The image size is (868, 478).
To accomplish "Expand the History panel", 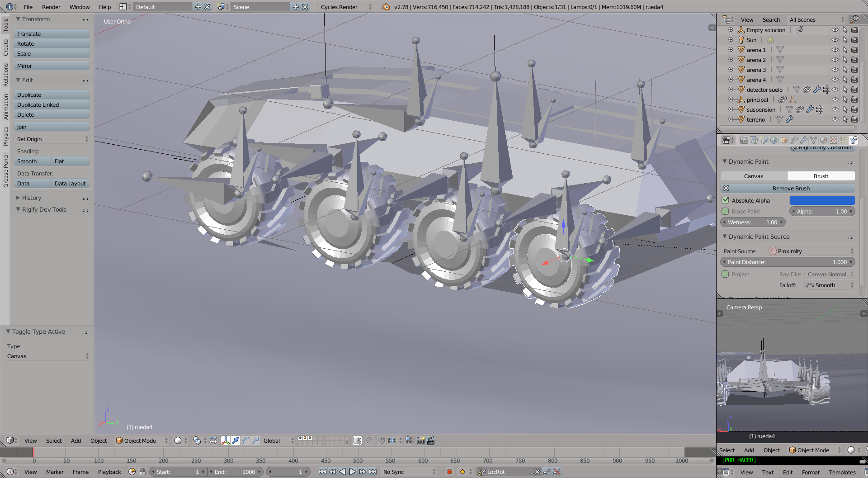I will point(32,198).
